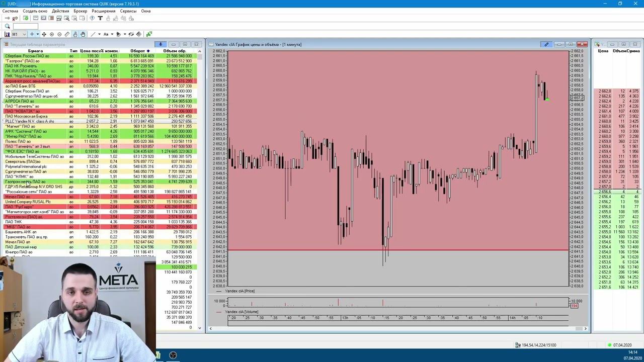Screen dimensions: 644x362
Task: Click the % измен. column header
Action: point(109,51)
